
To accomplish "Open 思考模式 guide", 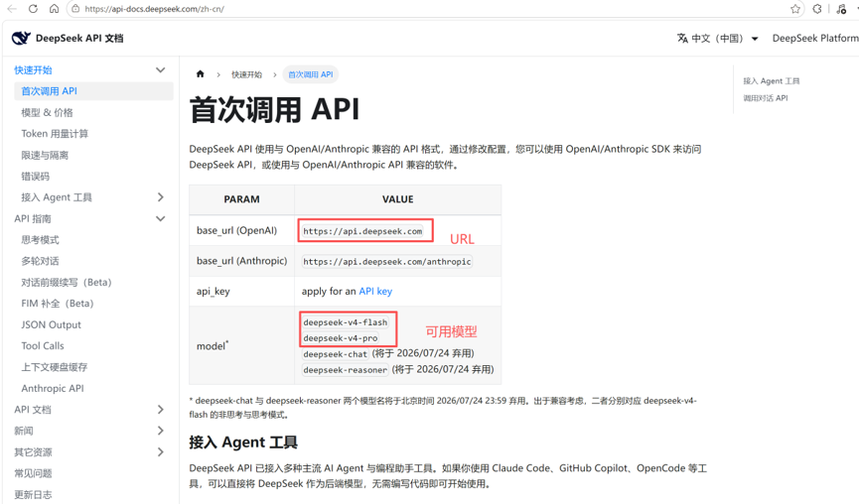I will [x=40, y=240].
